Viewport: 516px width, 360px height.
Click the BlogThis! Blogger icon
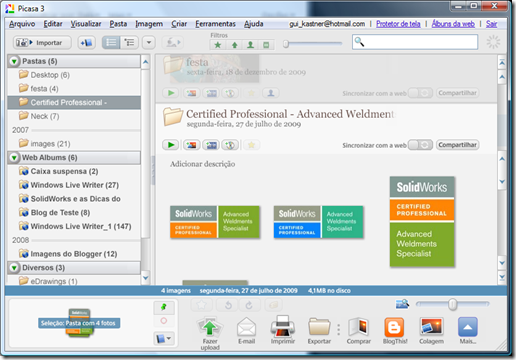pyautogui.click(x=394, y=327)
